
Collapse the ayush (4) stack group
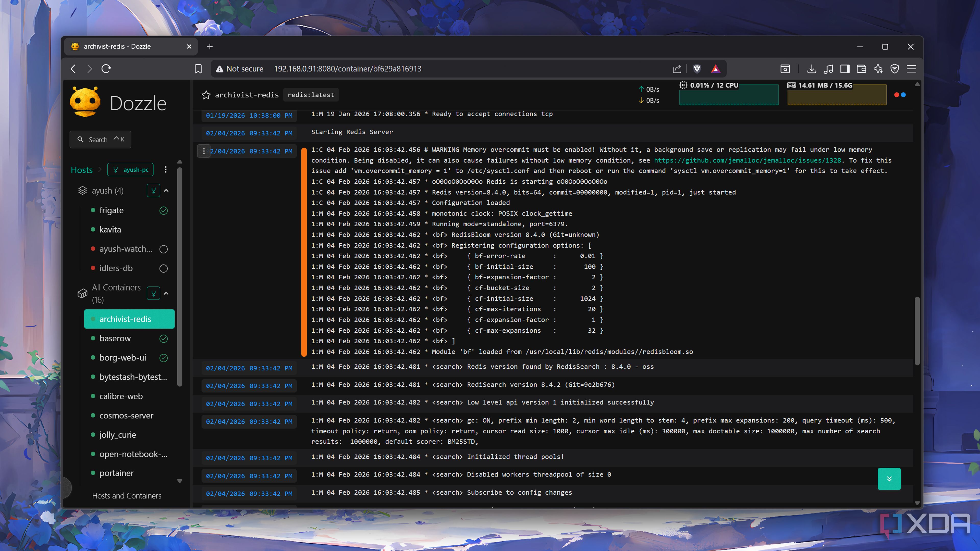[x=166, y=191]
